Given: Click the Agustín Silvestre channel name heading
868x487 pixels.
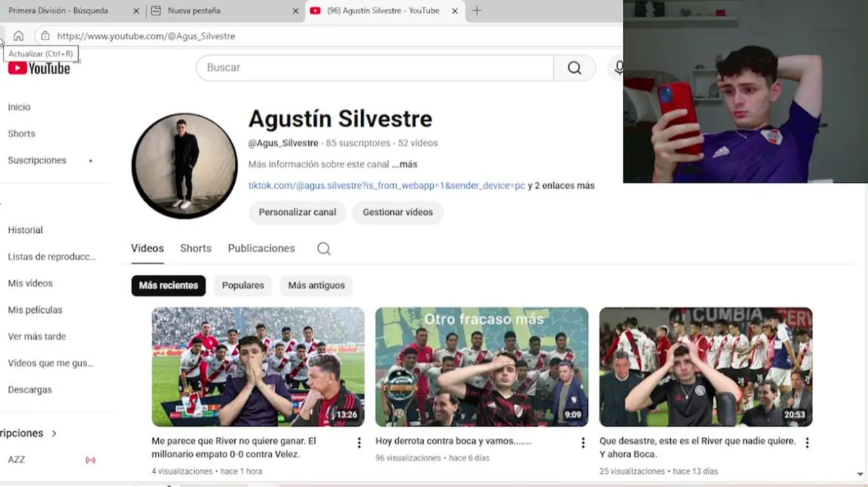Looking at the screenshot, I should point(340,119).
